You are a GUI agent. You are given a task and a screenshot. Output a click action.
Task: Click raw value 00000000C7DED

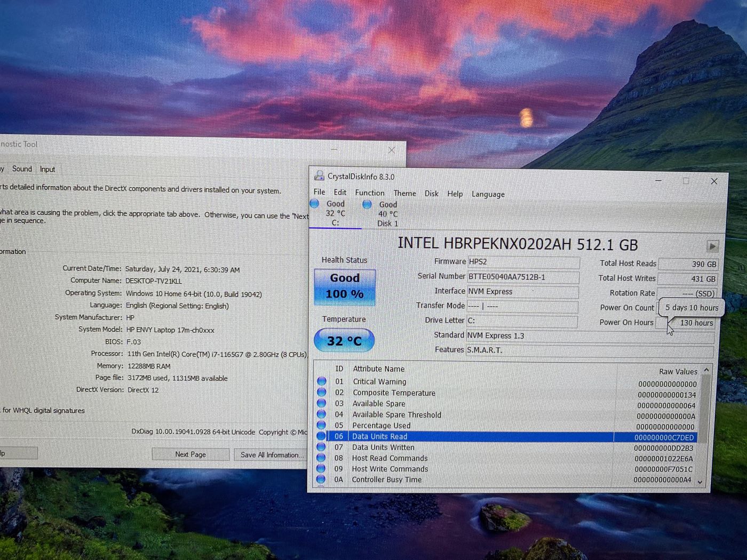(664, 438)
